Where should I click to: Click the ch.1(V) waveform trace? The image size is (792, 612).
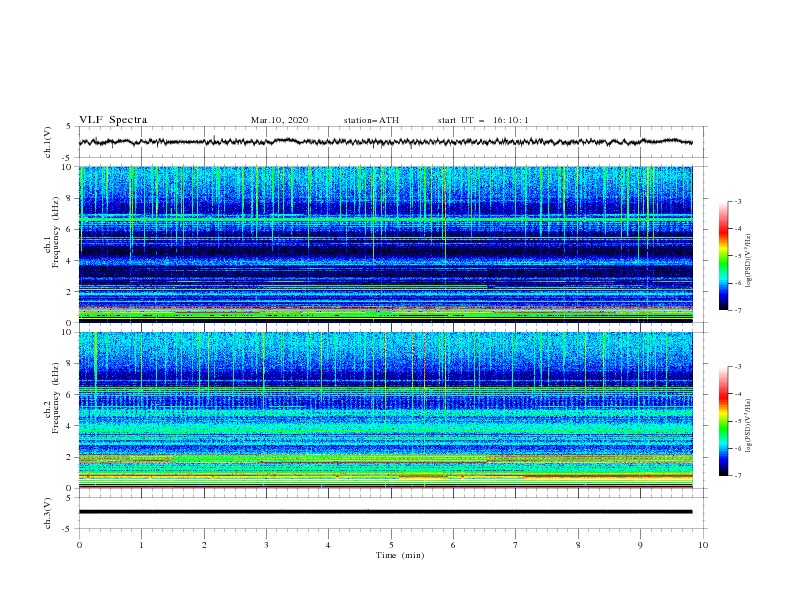click(385, 142)
